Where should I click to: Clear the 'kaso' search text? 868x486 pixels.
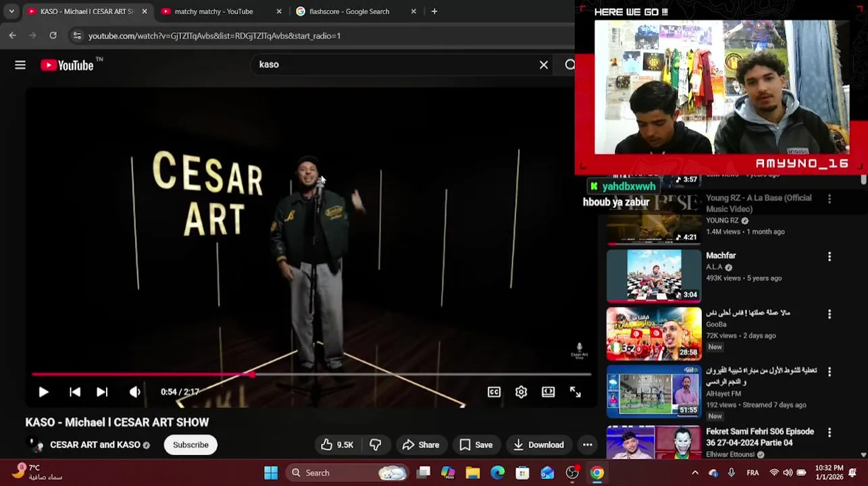pos(544,65)
